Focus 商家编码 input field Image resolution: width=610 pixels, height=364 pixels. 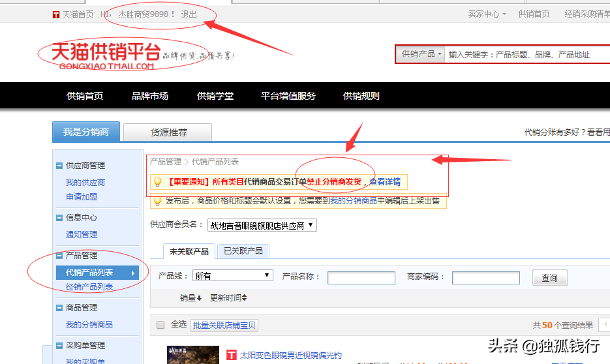tap(486, 278)
